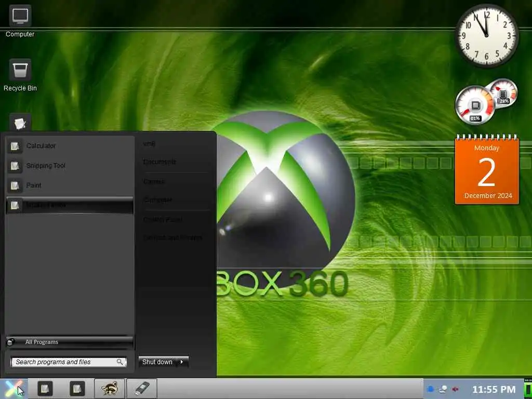Viewport: 532px width, 399px height.
Task: Open the vm8 user folder link
Action: [x=149, y=144]
